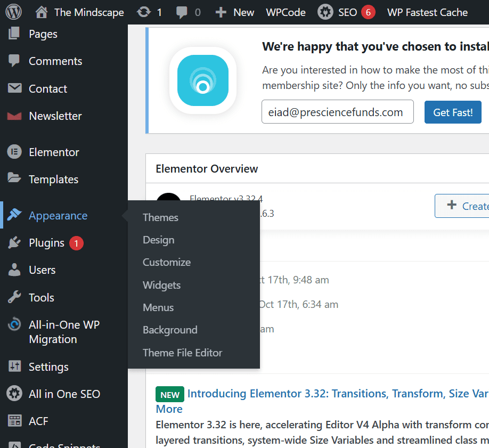Viewport: 489px width, 448px height.
Task: Click the email address input field
Action: pyautogui.click(x=337, y=112)
